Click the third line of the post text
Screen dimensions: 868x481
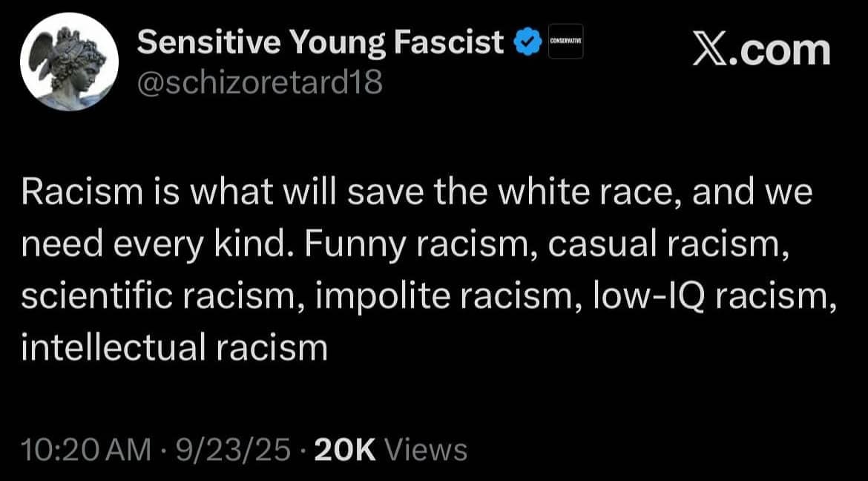(x=424, y=295)
